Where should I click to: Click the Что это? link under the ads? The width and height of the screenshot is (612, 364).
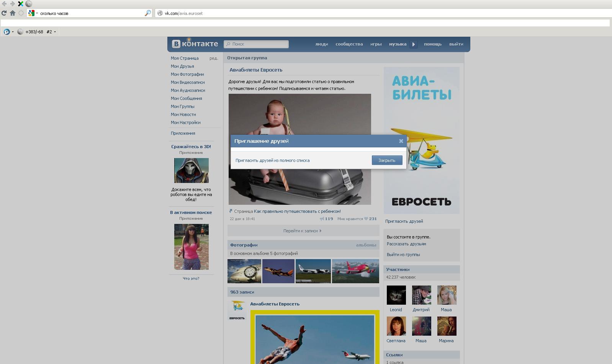click(191, 278)
